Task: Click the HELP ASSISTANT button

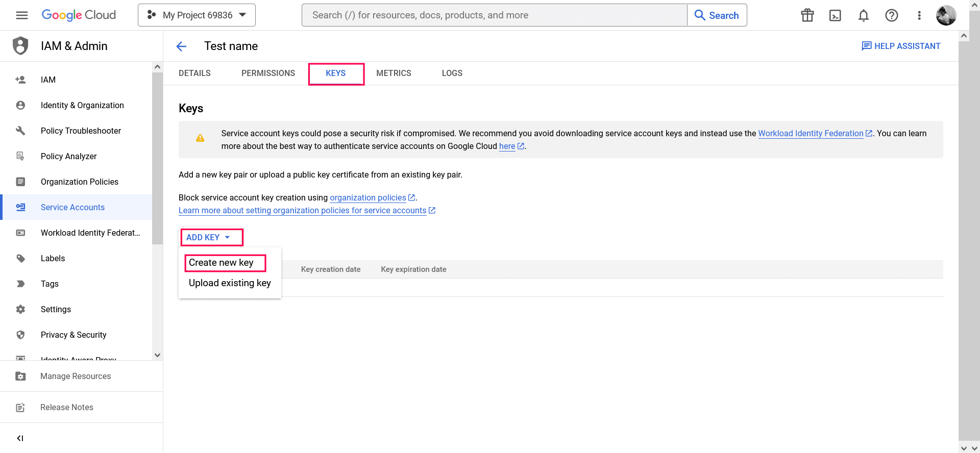Action: click(901, 46)
